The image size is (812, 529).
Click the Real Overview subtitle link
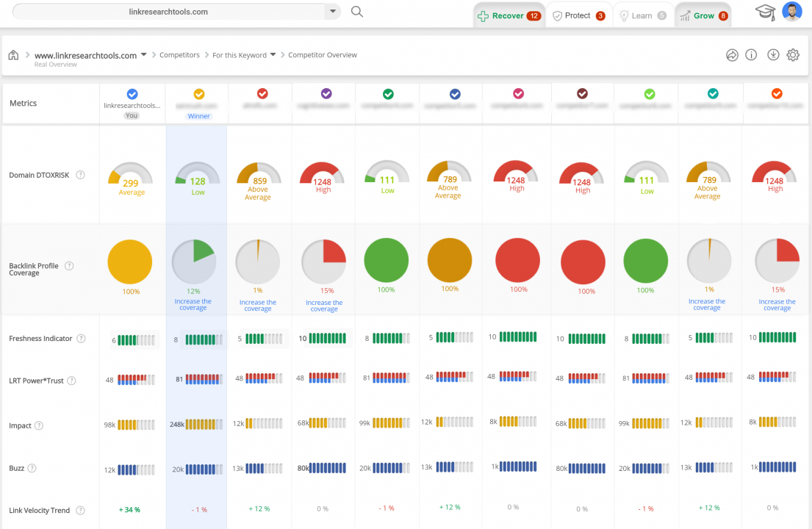coord(55,65)
